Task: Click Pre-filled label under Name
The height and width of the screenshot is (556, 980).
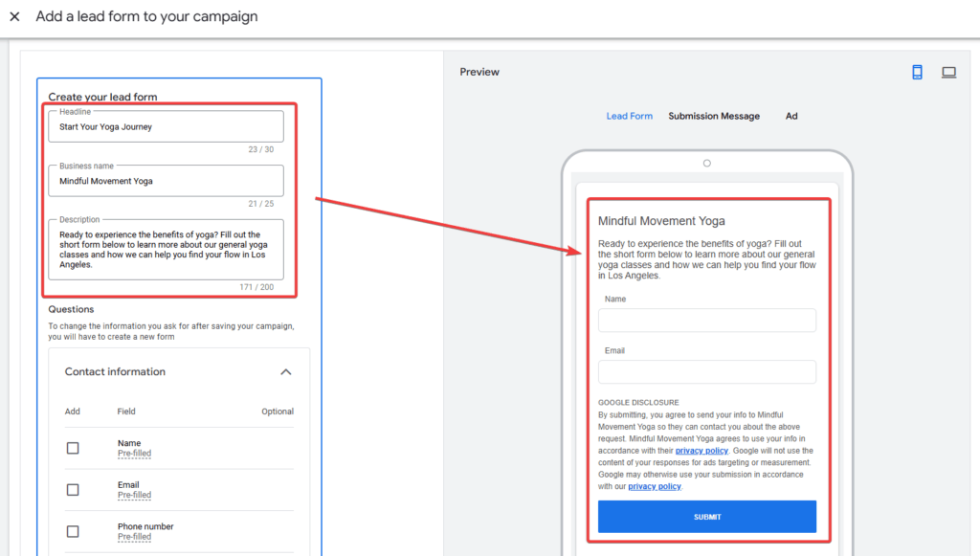Action: [x=134, y=454]
